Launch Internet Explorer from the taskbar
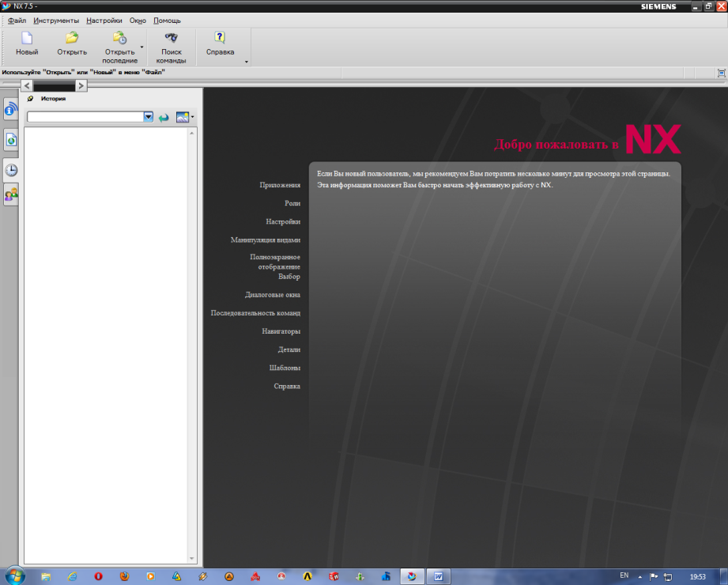The height and width of the screenshot is (585, 728). (x=73, y=576)
